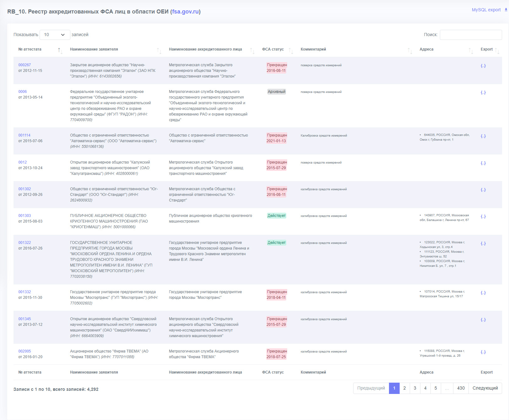Click the MySQL export link

[x=486, y=10]
